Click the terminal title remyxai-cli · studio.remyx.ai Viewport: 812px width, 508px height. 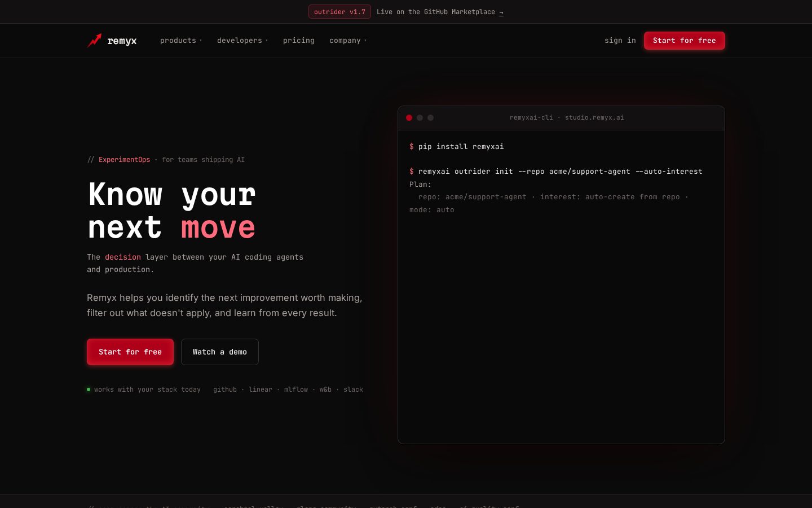pyautogui.click(x=567, y=117)
